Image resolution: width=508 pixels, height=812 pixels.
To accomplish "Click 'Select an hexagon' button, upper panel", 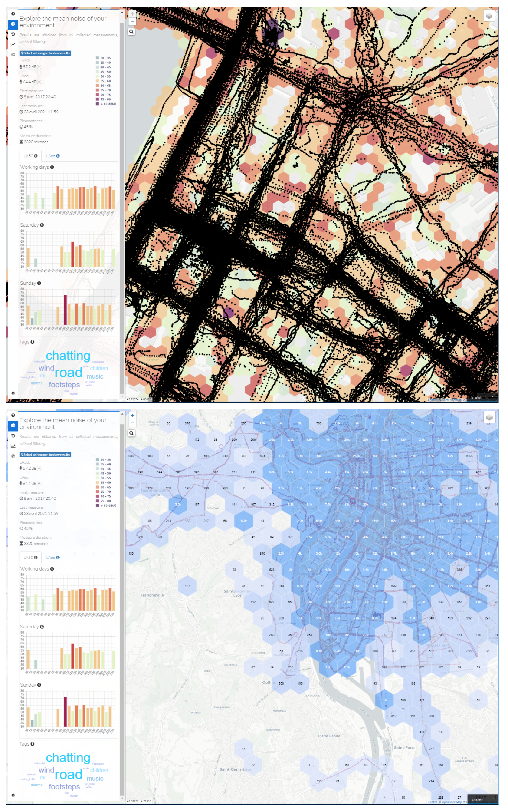I will tap(45, 53).
